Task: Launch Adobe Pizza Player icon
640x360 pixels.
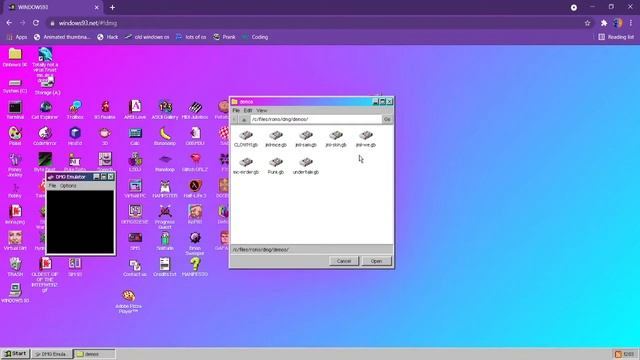Action: (129, 302)
